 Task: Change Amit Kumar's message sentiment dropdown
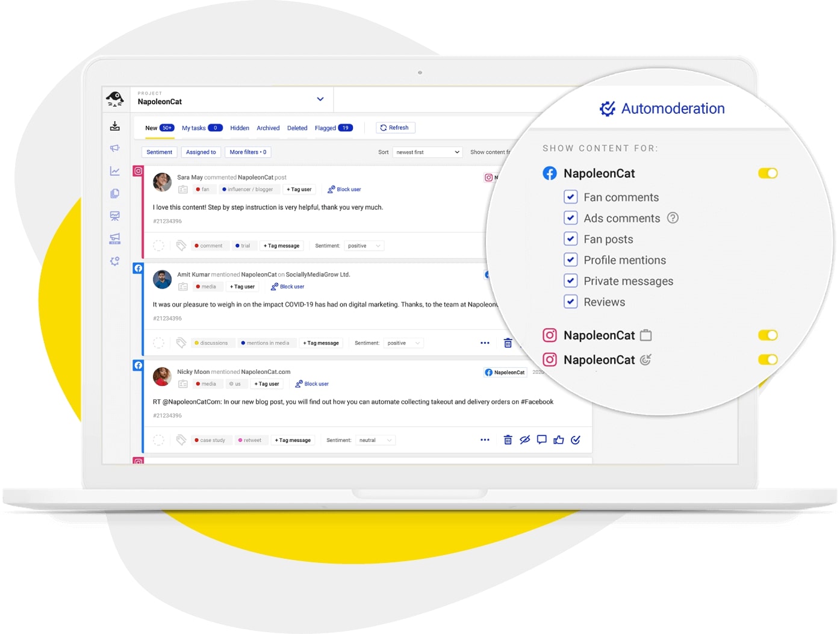pos(403,343)
